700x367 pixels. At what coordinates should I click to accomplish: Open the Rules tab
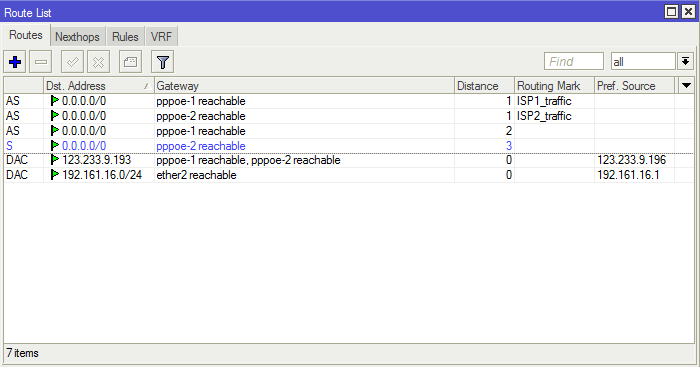(125, 37)
